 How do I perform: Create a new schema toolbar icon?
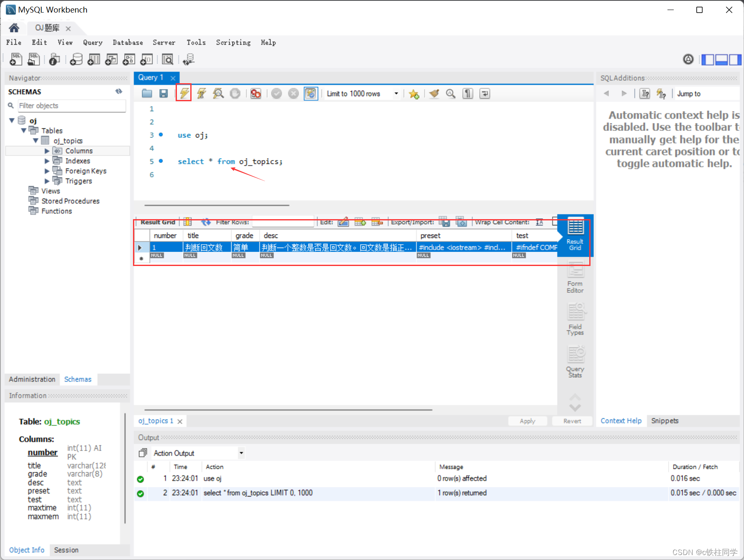pyautogui.click(x=76, y=59)
